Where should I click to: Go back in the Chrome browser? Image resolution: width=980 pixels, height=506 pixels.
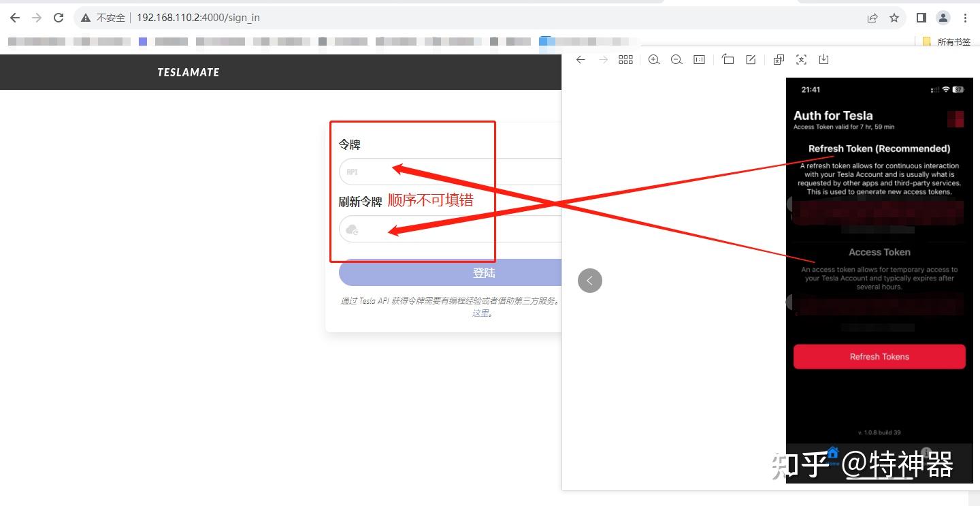tap(15, 18)
